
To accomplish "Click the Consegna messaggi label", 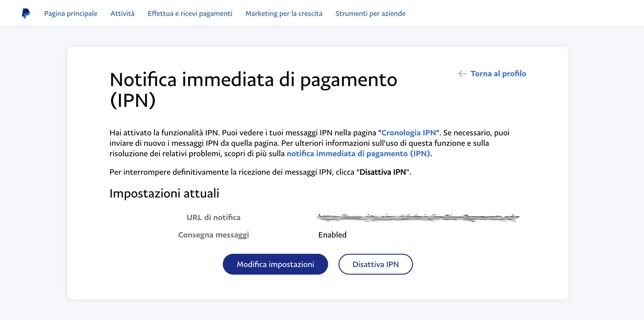I will click(x=213, y=235).
